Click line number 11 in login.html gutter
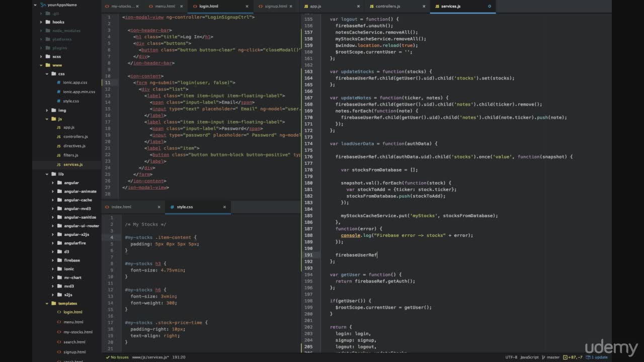Viewport: 644px width, 362px height. [x=108, y=82]
